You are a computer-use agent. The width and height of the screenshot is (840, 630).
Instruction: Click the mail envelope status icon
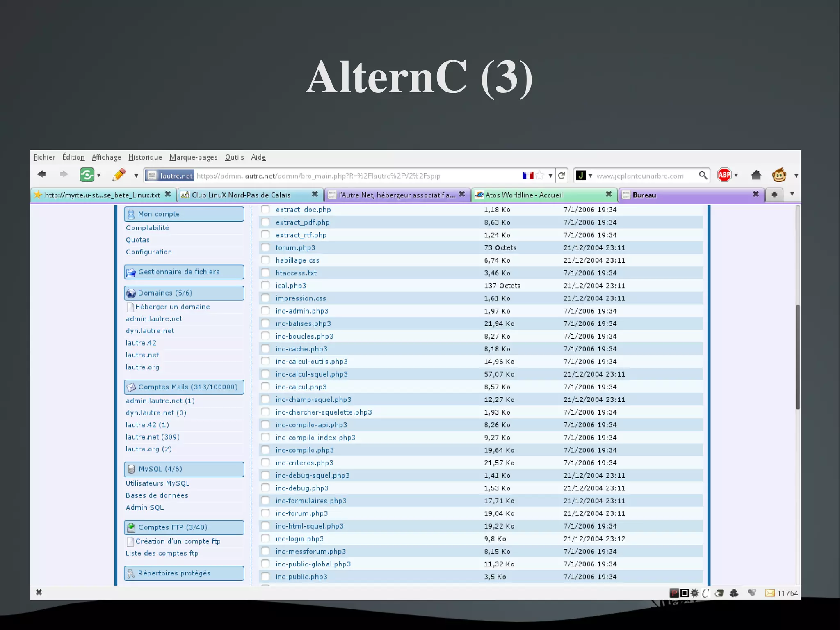[x=770, y=593]
